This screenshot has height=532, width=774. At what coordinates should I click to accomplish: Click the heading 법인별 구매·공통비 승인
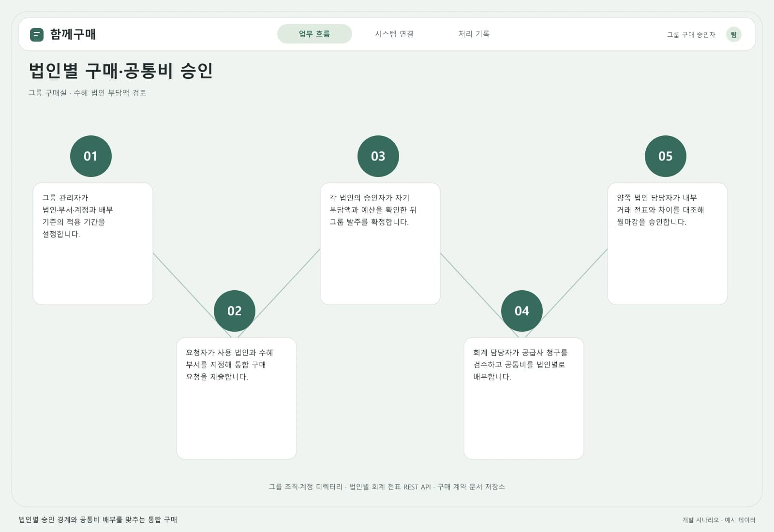point(121,71)
